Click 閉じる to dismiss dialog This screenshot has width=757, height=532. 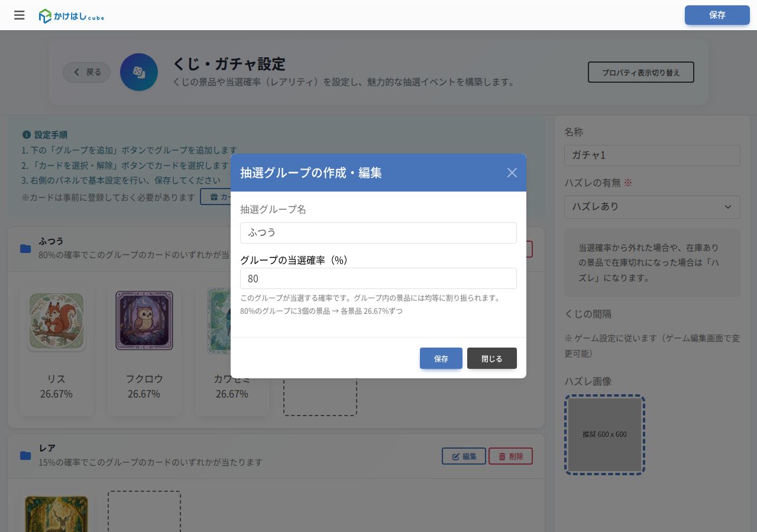coord(492,358)
